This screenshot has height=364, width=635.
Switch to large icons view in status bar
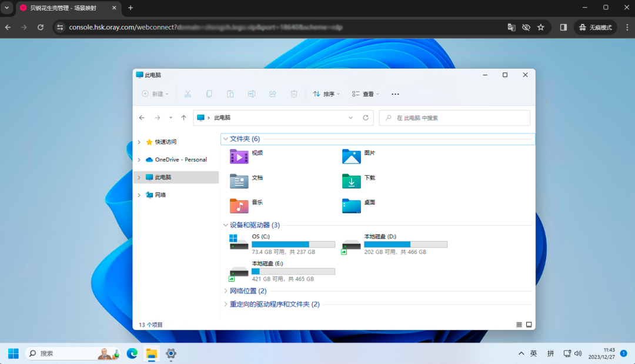(x=529, y=325)
